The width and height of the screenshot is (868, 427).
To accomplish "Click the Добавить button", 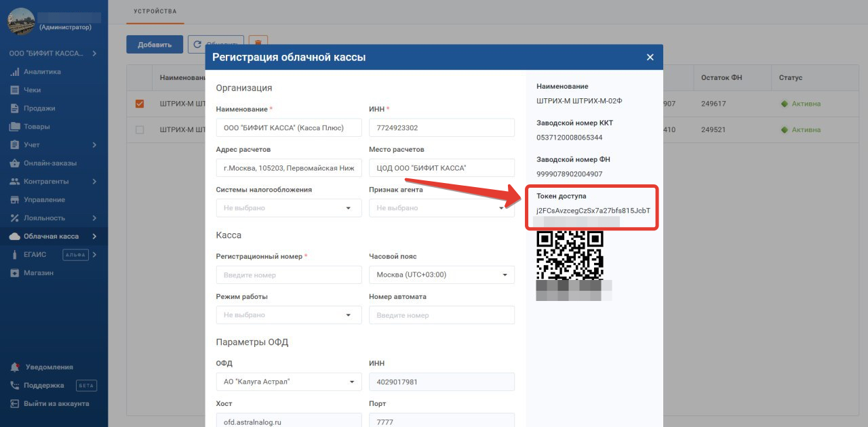I will 155,45.
